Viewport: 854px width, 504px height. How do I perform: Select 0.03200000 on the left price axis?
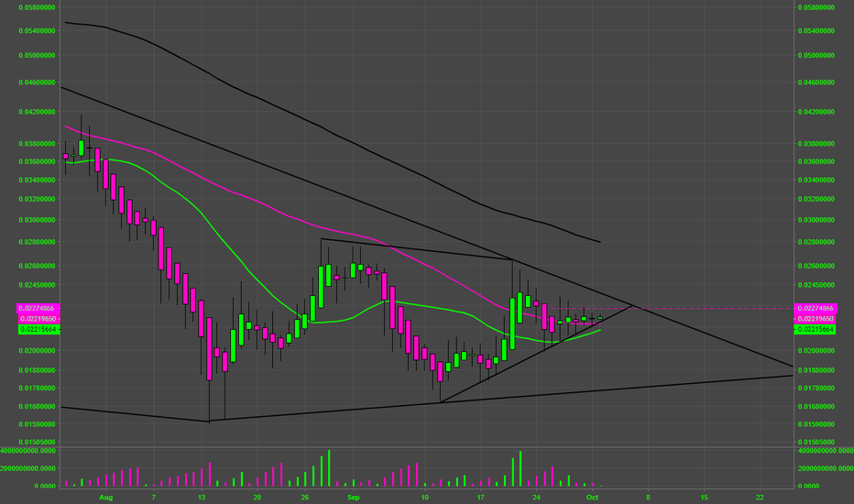tap(37, 199)
